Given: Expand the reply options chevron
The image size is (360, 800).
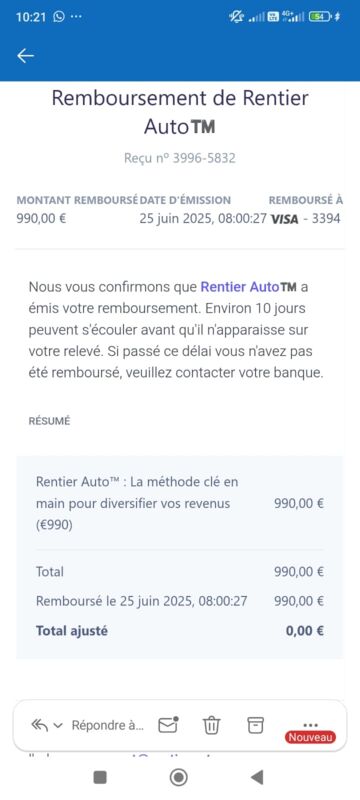Looking at the screenshot, I should coord(58,725).
